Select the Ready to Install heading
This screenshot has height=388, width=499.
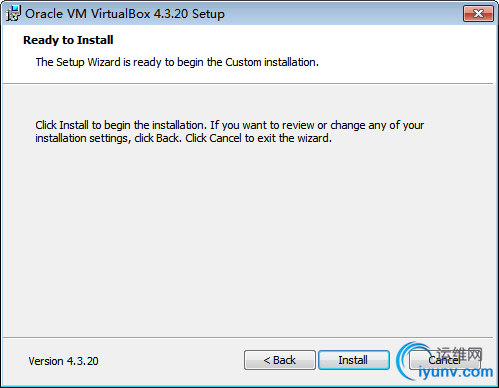click(x=68, y=40)
